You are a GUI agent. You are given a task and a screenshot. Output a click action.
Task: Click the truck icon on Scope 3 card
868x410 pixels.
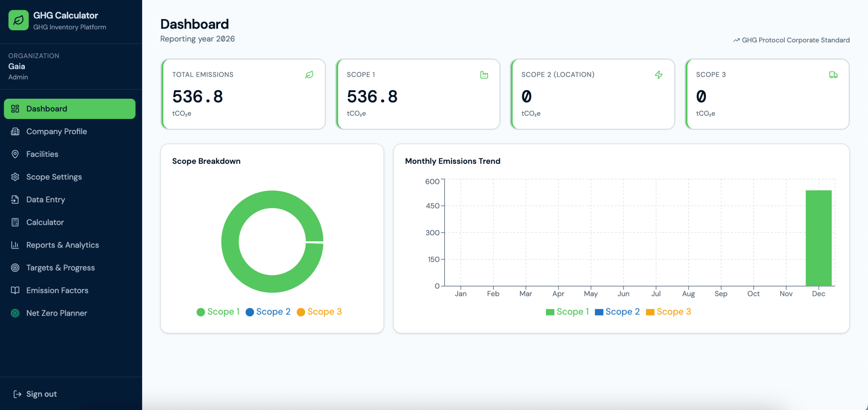833,75
